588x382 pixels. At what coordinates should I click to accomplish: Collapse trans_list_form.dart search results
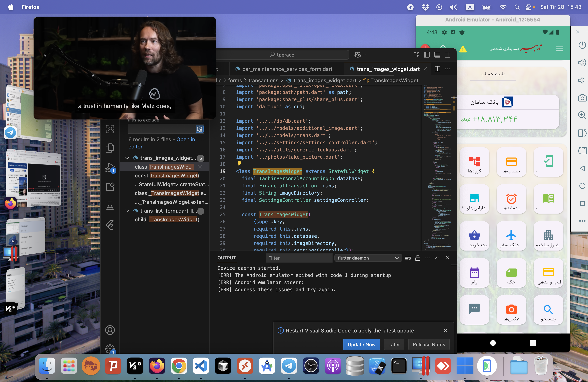pyautogui.click(x=127, y=211)
